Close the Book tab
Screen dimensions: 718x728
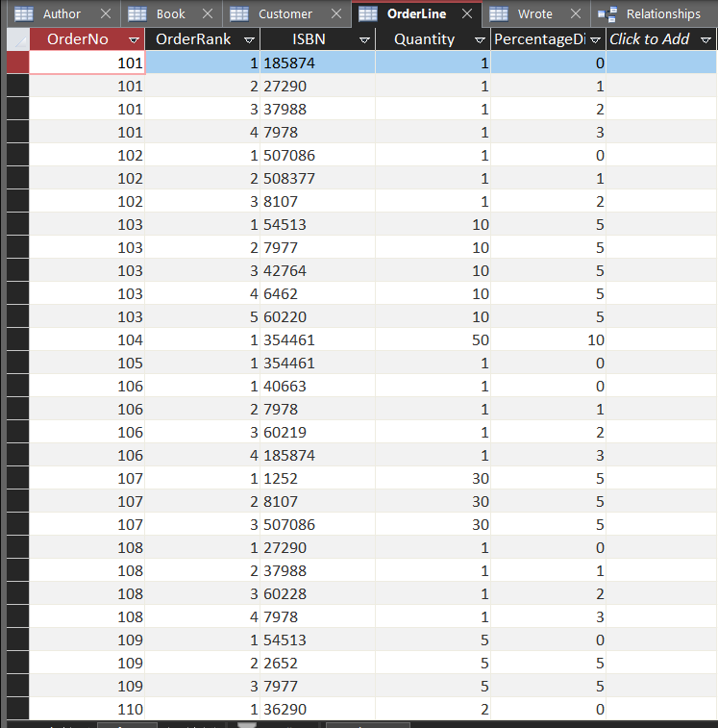(x=208, y=13)
